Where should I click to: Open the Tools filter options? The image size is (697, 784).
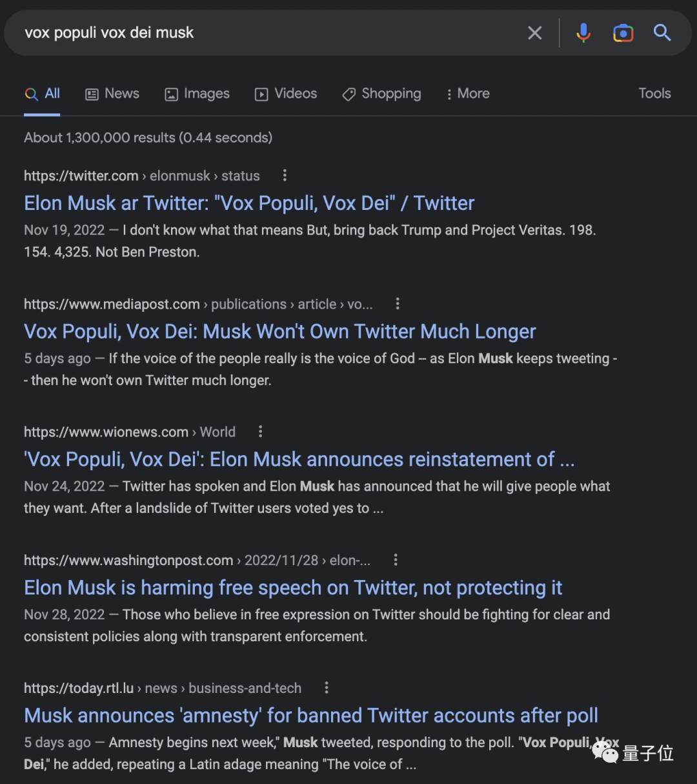654,94
